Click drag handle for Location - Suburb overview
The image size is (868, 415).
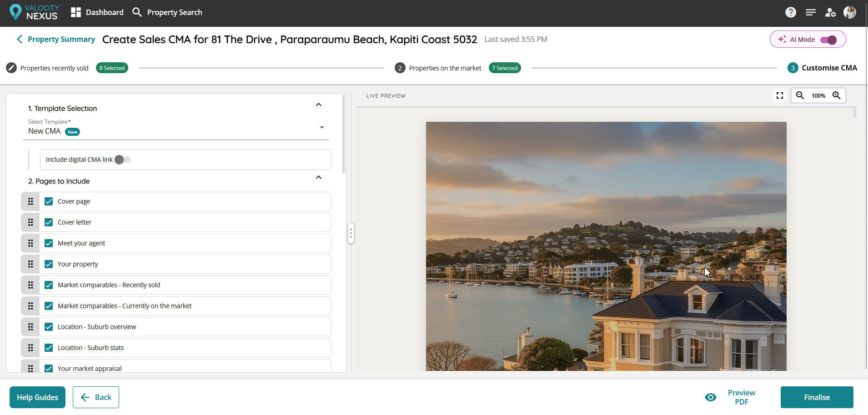tap(30, 327)
